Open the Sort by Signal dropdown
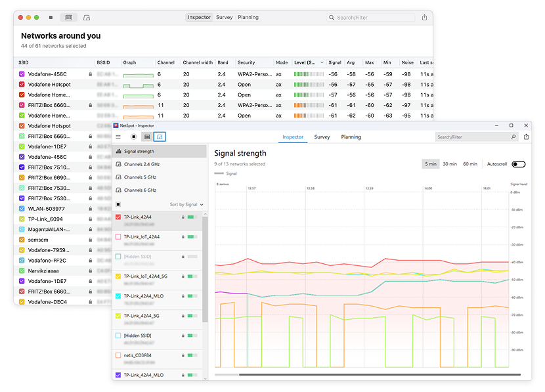545x392 pixels. (x=186, y=204)
